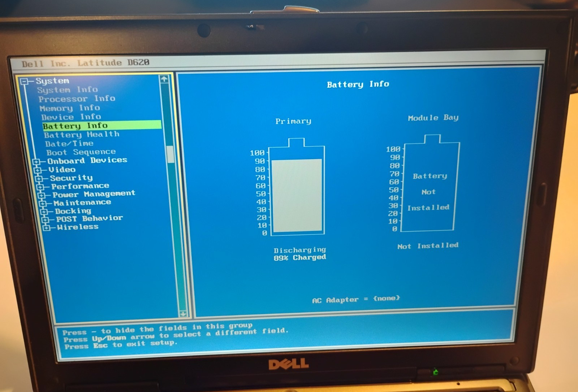Click Not Installed status below Module Bay
The image size is (578, 392).
point(428,246)
